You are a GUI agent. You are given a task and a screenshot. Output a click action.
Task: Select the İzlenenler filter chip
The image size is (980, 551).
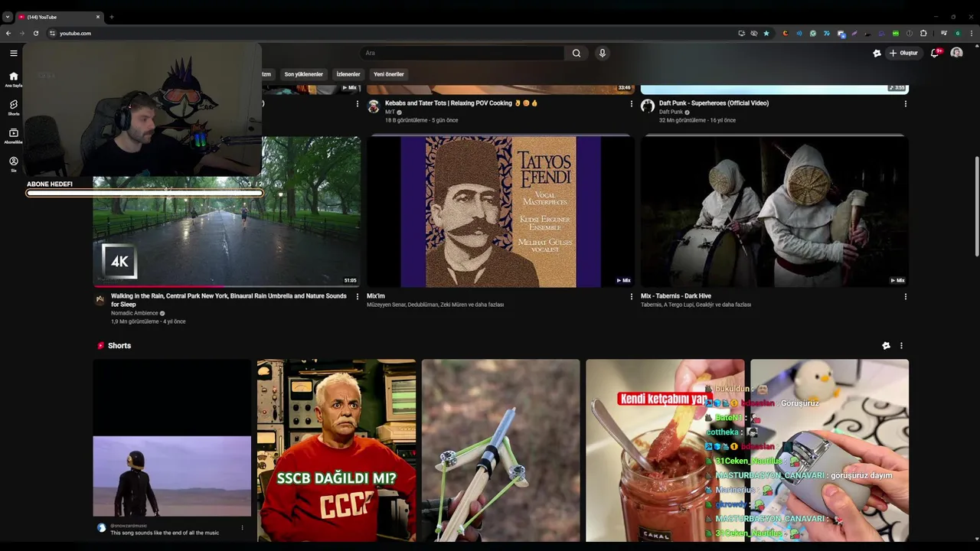[348, 74]
